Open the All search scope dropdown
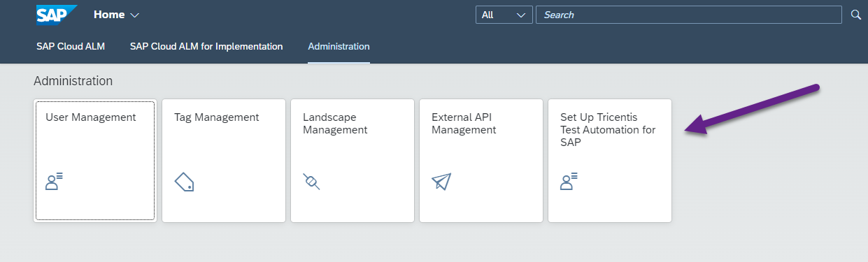Viewport: 868px width, 262px height. (504, 15)
